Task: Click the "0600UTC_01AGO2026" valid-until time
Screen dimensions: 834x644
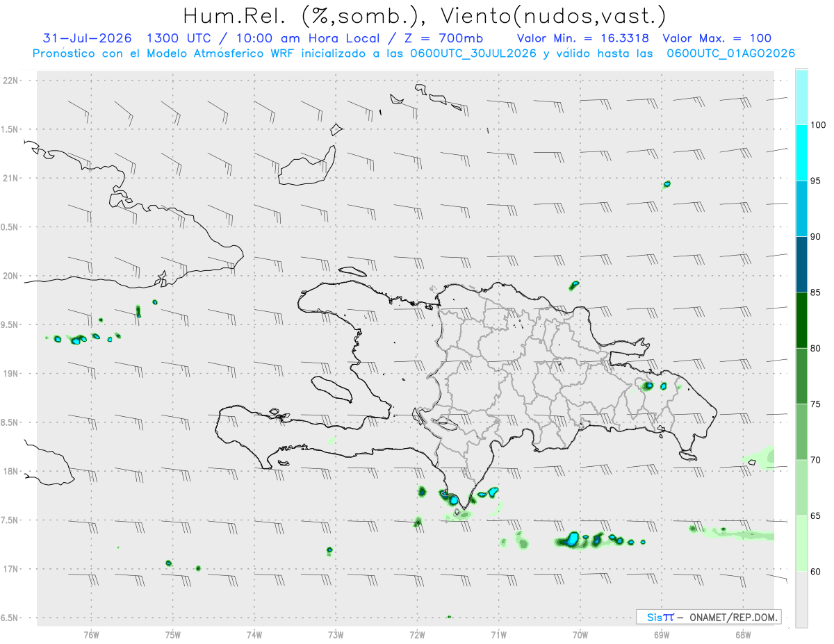Action: (x=731, y=53)
